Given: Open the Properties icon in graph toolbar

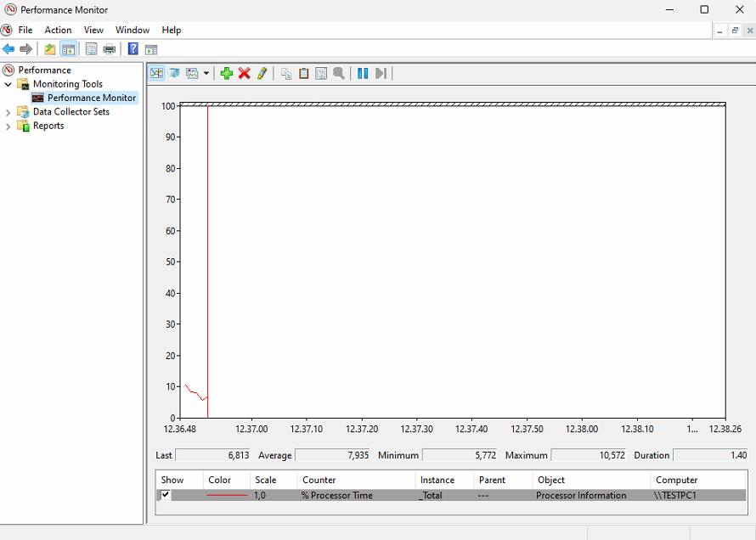Looking at the screenshot, I should click(321, 74).
